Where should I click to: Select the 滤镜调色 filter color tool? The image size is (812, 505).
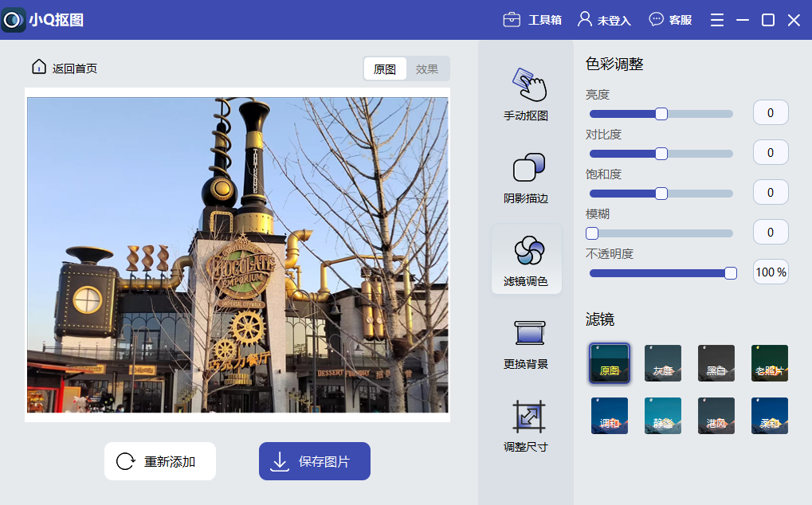[527, 260]
